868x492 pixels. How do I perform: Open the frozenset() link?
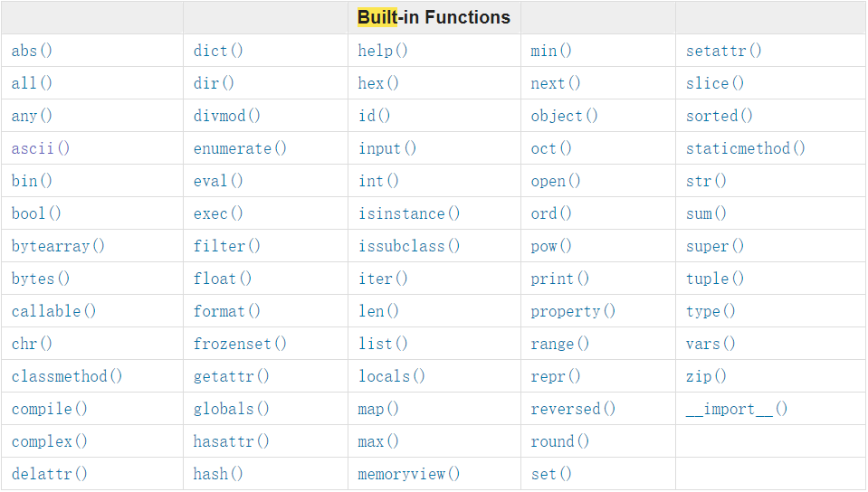point(240,344)
